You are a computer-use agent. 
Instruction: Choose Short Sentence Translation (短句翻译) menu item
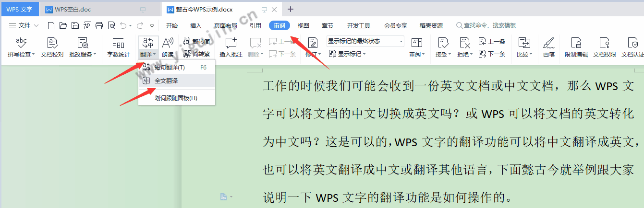[x=177, y=68]
